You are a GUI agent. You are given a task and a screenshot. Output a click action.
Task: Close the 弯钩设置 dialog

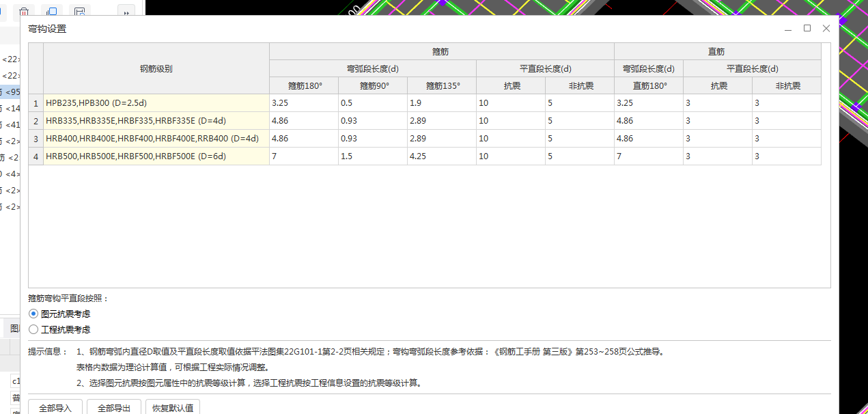coord(826,28)
